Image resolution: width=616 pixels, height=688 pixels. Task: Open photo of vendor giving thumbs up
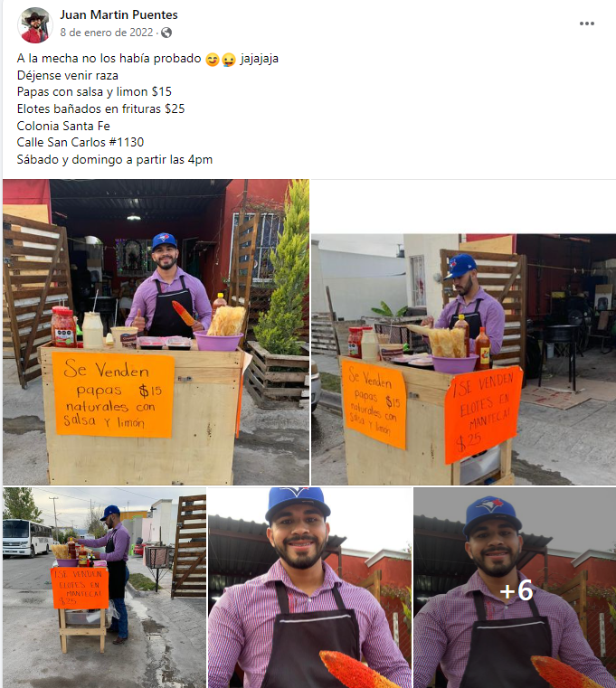coord(156,332)
